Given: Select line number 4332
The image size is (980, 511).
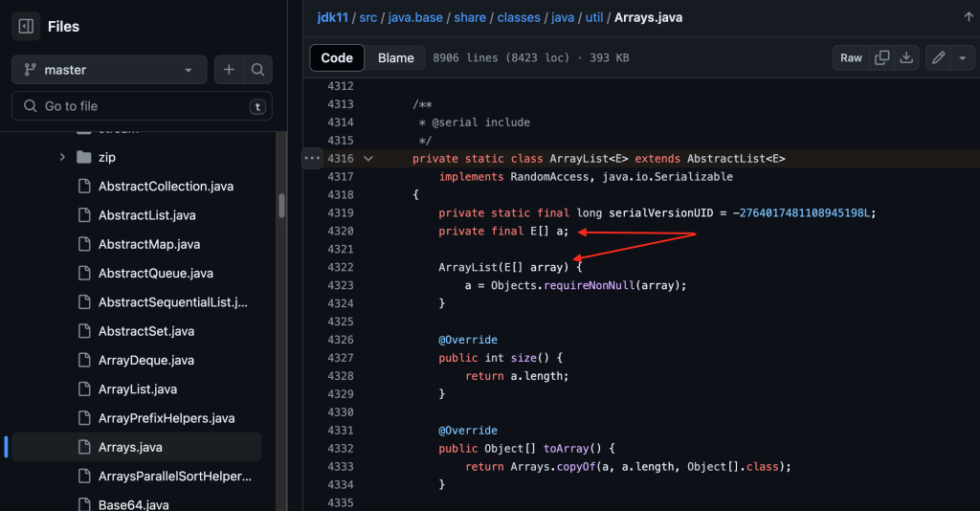Looking at the screenshot, I should (x=341, y=449).
